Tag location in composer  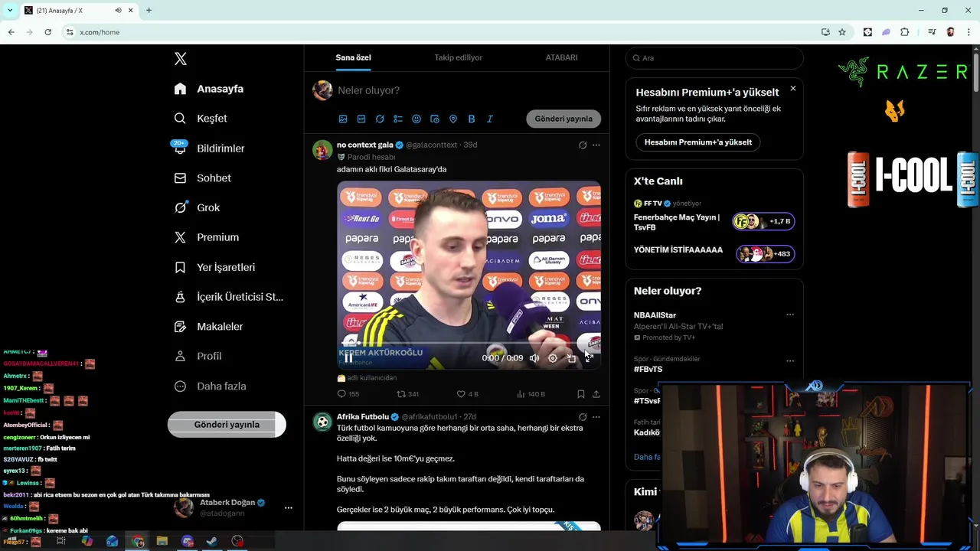coord(453,119)
